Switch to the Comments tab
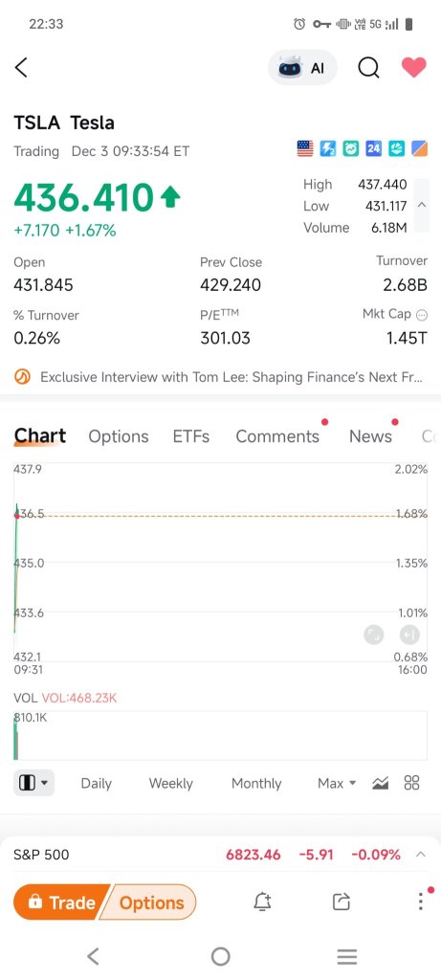 (277, 436)
